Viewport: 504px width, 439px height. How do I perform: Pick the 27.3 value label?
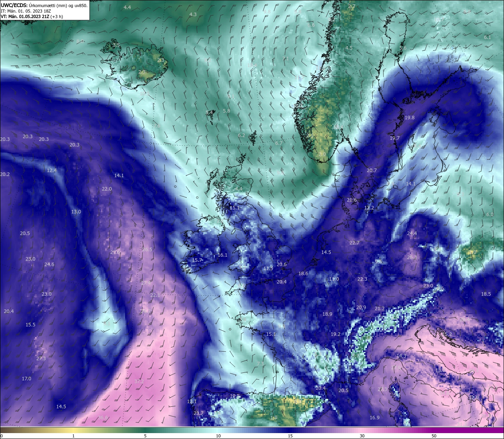(x=41, y=358)
